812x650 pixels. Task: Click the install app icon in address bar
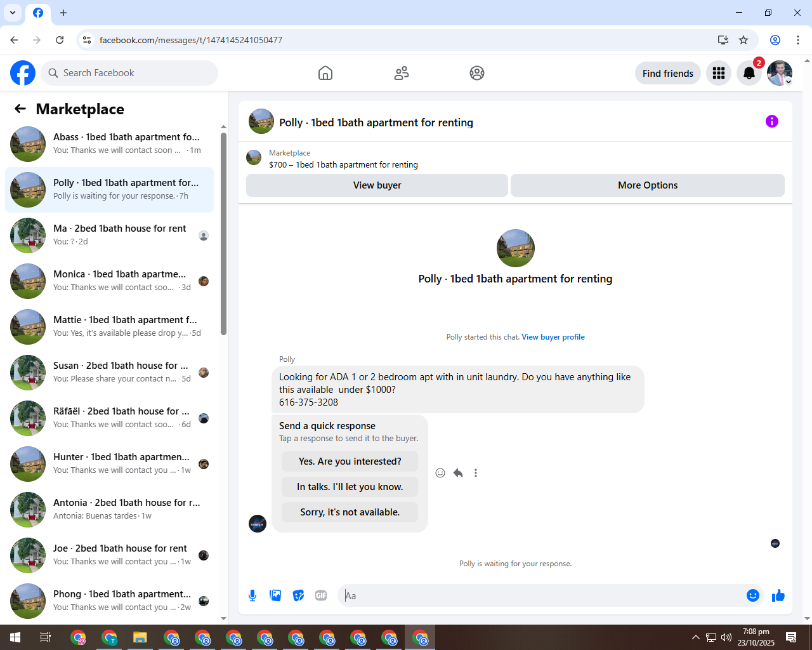[723, 40]
